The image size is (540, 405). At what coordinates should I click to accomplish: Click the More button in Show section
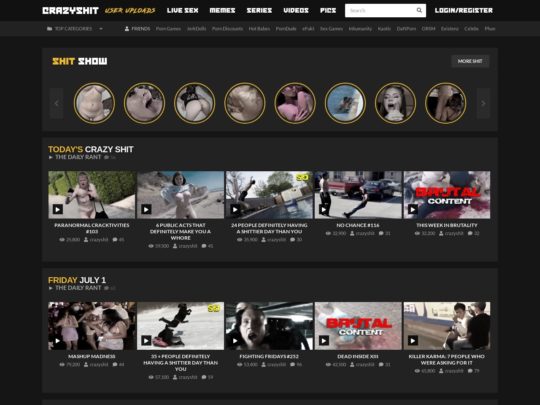470,61
